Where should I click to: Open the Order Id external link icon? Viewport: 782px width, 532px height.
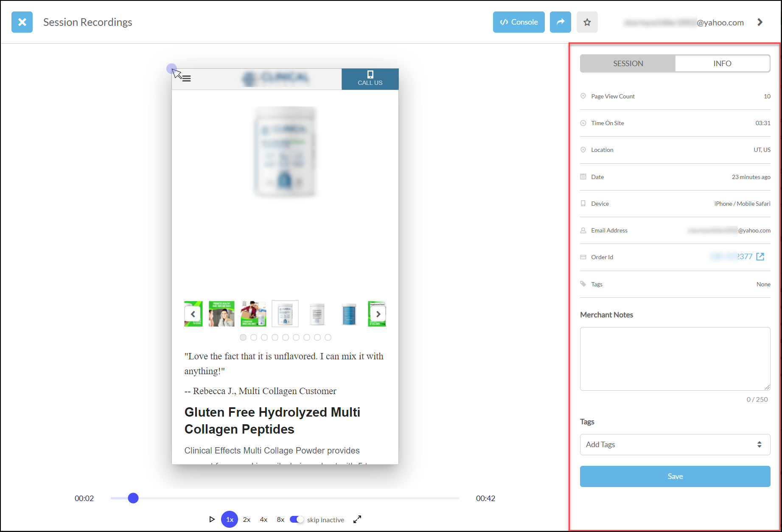point(760,257)
